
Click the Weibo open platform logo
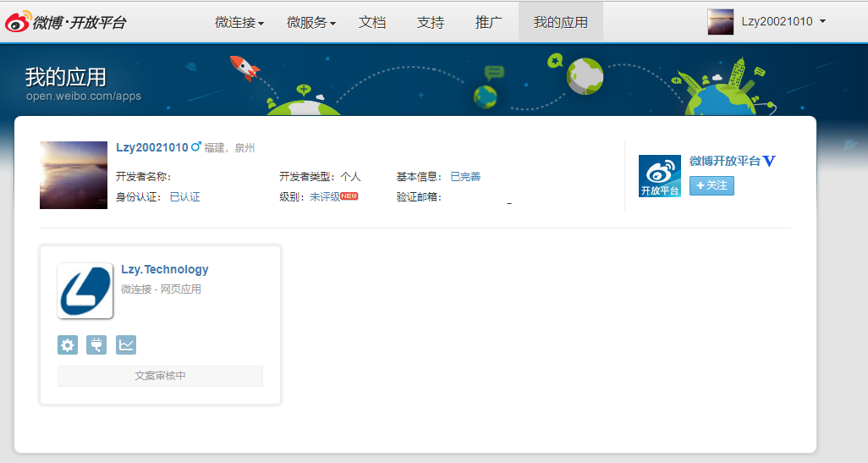[65, 22]
